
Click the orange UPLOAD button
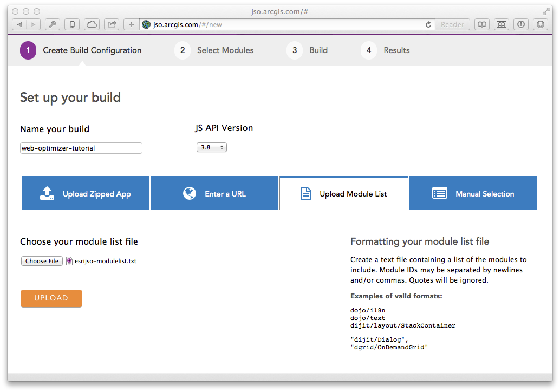coord(51,298)
